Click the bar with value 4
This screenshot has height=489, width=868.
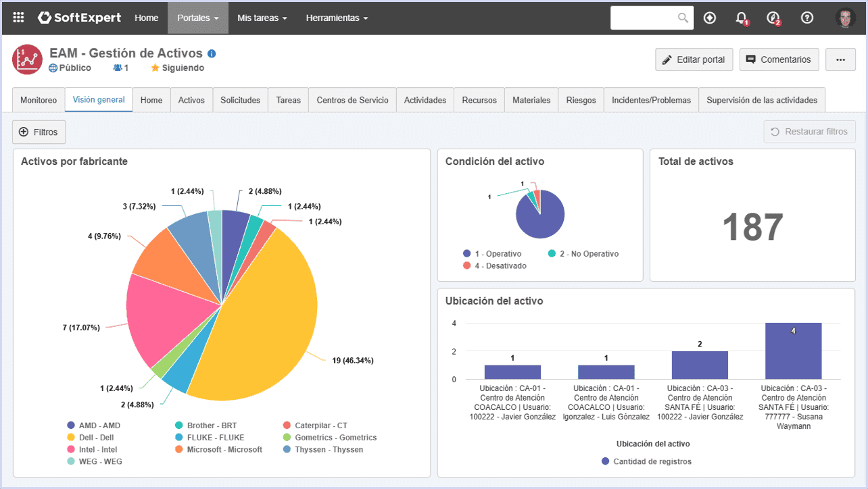tap(793, 351)
